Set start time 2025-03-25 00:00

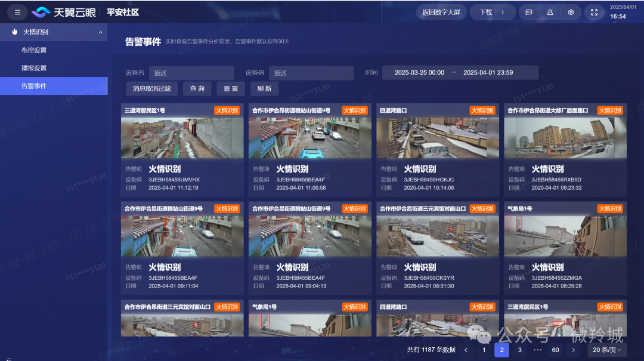(419, 72)
